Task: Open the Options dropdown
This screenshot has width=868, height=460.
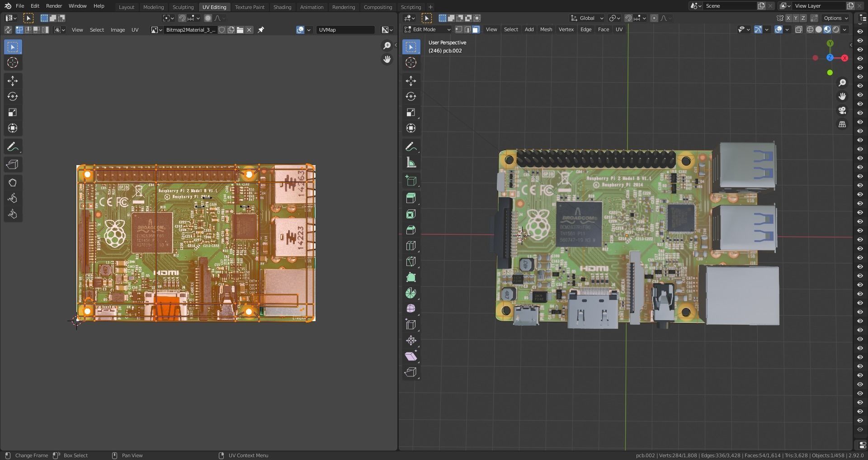Action: (x=835, y=18)
